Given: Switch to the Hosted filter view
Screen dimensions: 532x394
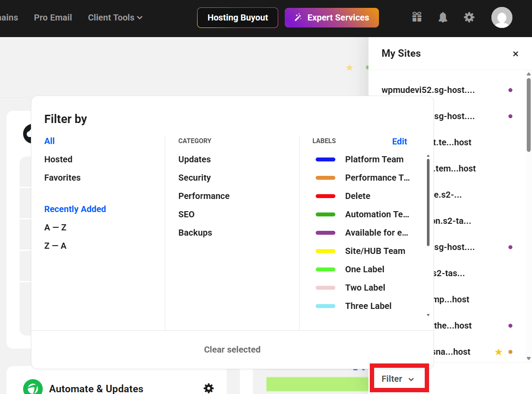Looking at the screenshot, I should pyautogui.click(x=58, y=159).
